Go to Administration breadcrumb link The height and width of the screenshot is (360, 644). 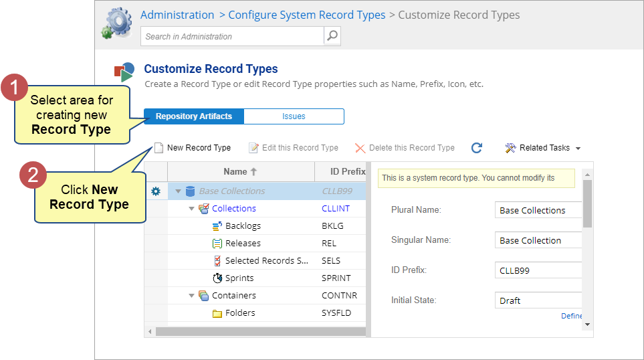click(x=177, y=15)
